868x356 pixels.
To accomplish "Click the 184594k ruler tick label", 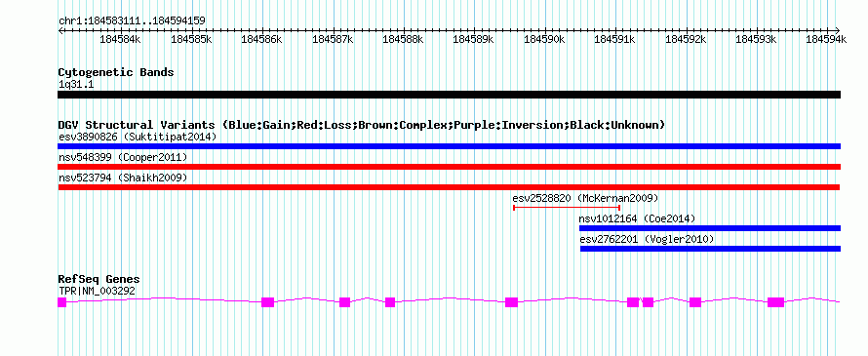I will tap(826, 39).
